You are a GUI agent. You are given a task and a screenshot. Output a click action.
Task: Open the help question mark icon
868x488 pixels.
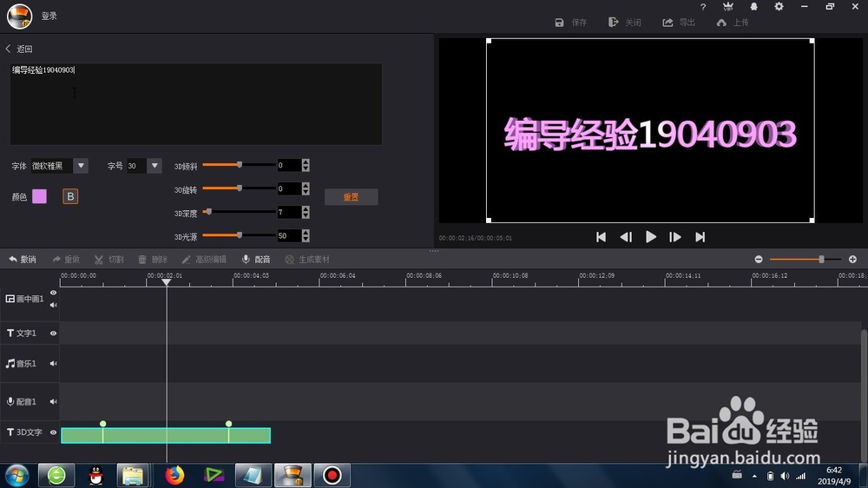(x=703, y=7)
